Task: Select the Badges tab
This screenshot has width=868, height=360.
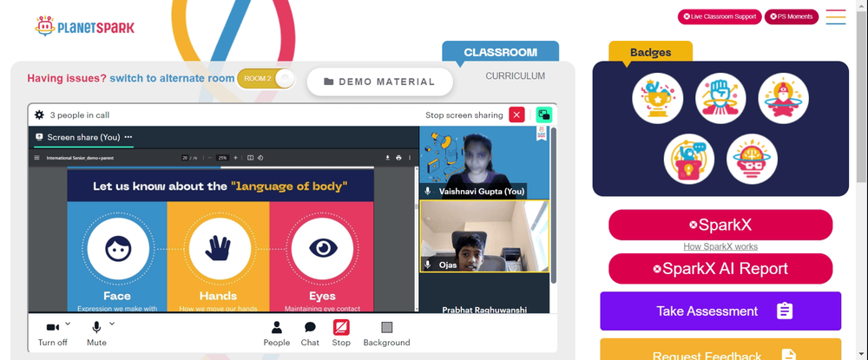Action: pyautogui.click(x=650, y=53)
